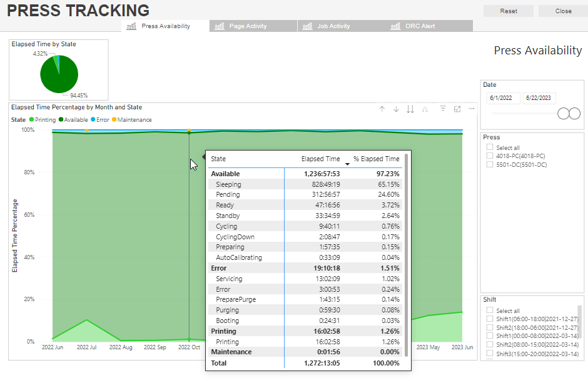This screenshot has height=383, width=588.
Task: Open More options ellipsis on the chart
Action: [x=472, y=109]
